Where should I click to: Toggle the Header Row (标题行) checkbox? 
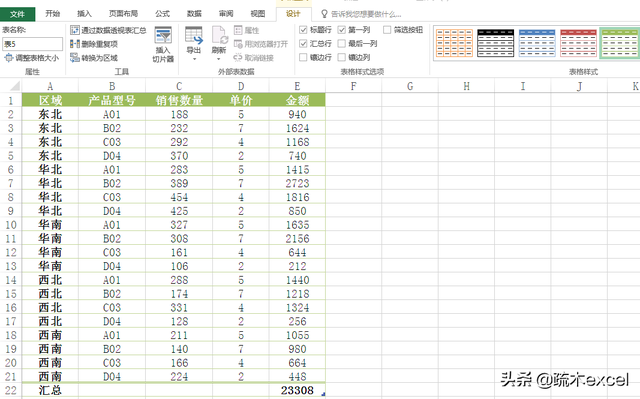(x=303, y=30)
